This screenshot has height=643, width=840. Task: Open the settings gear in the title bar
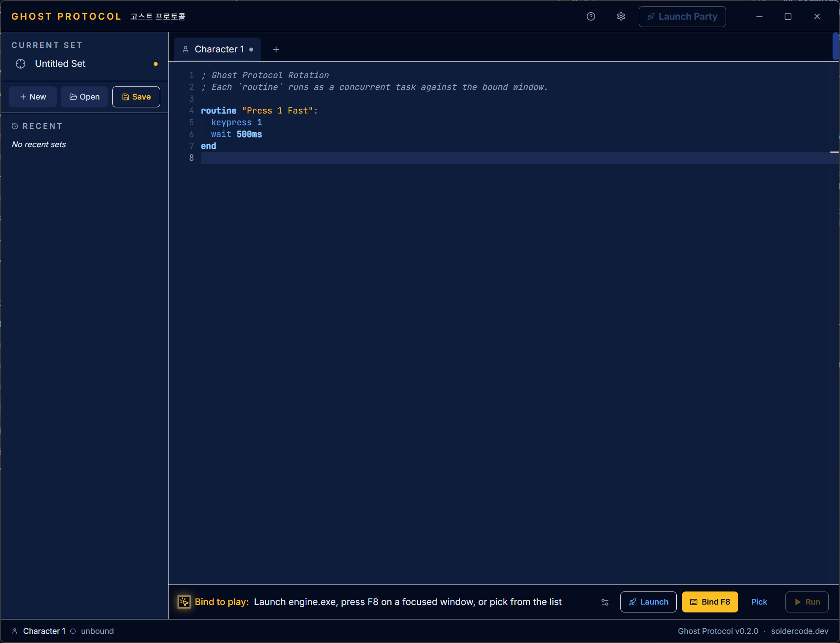click(620, 16)
